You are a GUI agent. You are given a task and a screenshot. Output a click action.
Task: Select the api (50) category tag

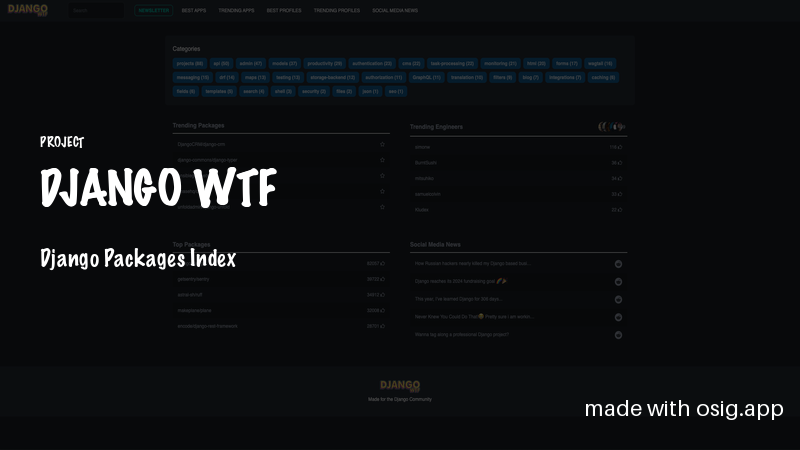221,64
